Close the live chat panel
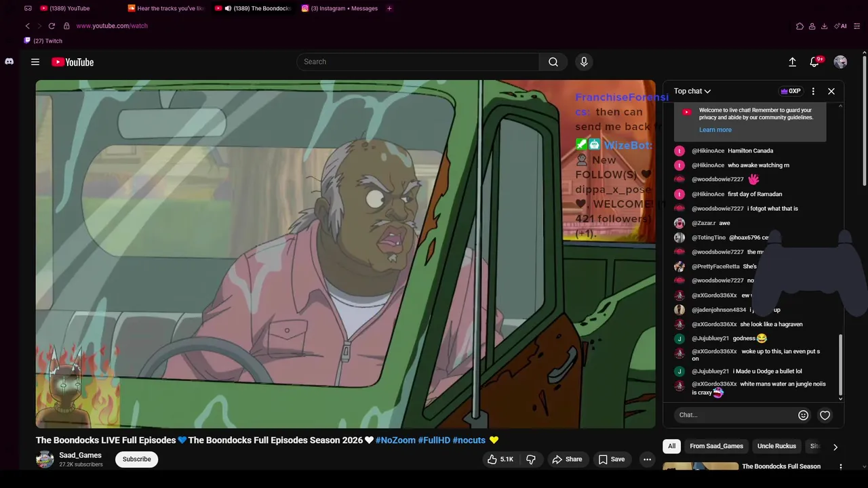The height and width of the screenshot is (488, 868). 831,91
